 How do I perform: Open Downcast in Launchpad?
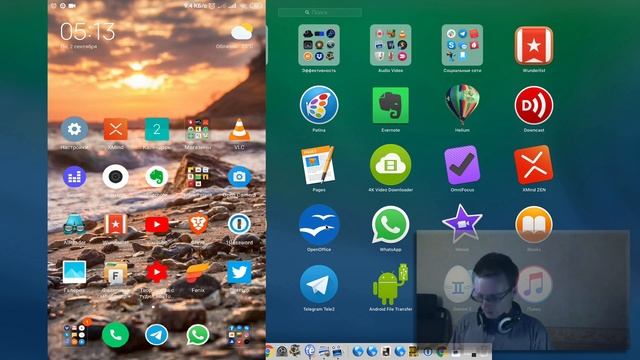533,105
